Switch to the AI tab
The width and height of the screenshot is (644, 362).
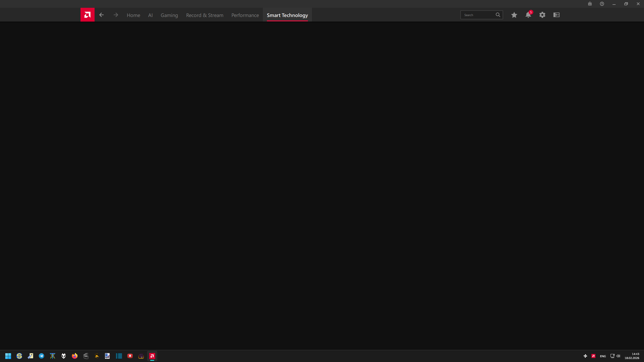[x=150, y=15]
